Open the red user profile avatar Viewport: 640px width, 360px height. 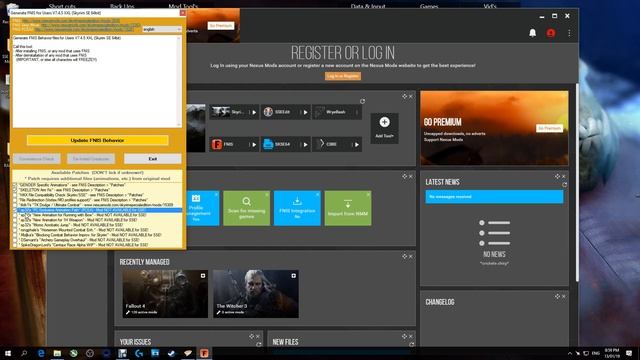pyautogui.click(x=551, y=33)
